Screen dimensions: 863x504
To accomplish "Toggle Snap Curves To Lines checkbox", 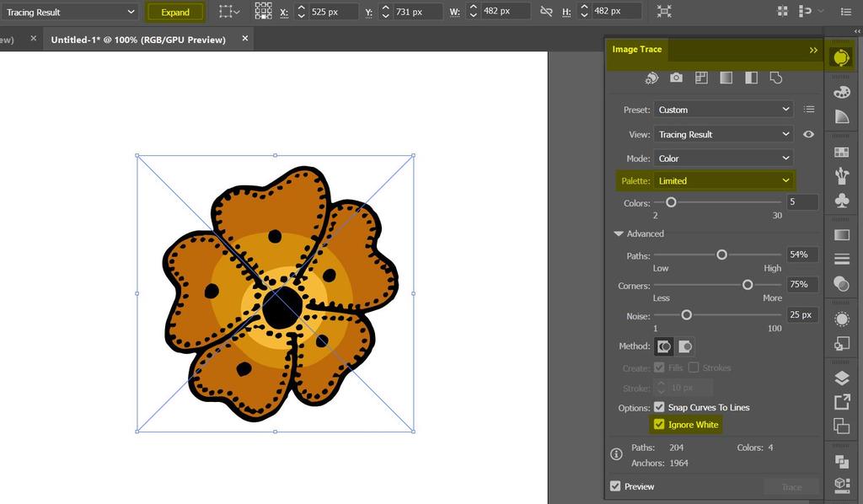I will pos(659,407).
